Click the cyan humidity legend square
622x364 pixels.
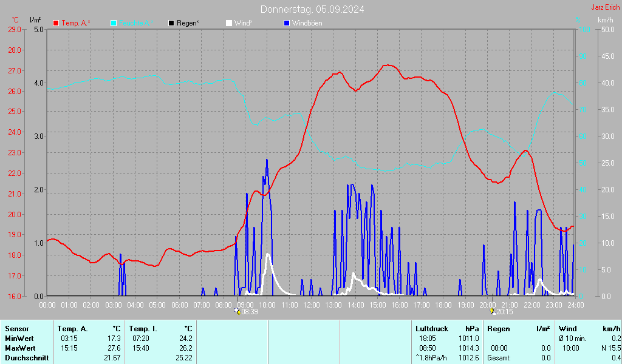tap(114, 23)
